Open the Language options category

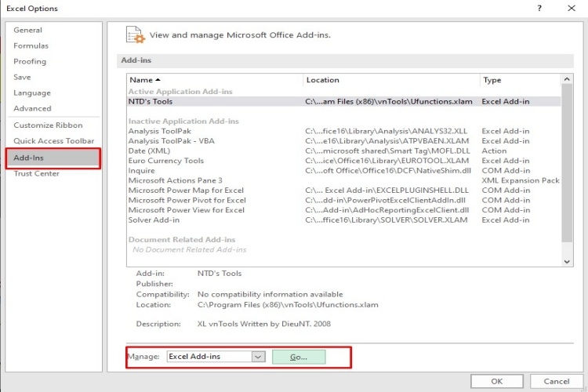(32, 93)
